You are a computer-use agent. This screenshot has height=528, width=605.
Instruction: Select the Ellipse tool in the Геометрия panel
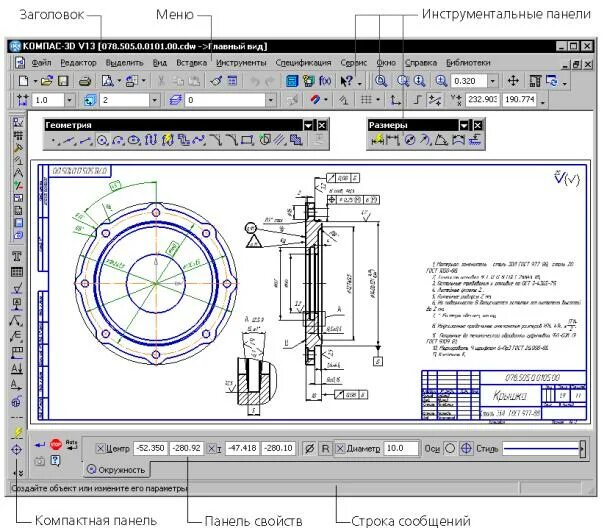[134, 140]
